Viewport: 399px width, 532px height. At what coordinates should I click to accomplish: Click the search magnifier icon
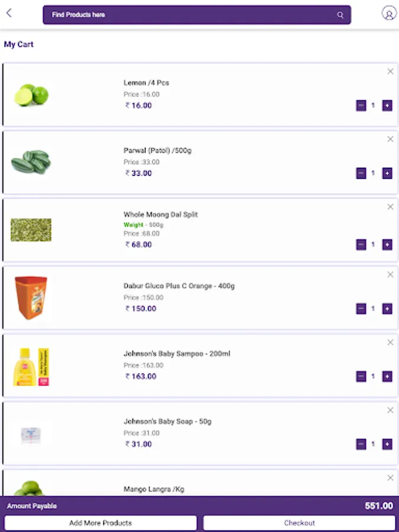pos(340,15)
